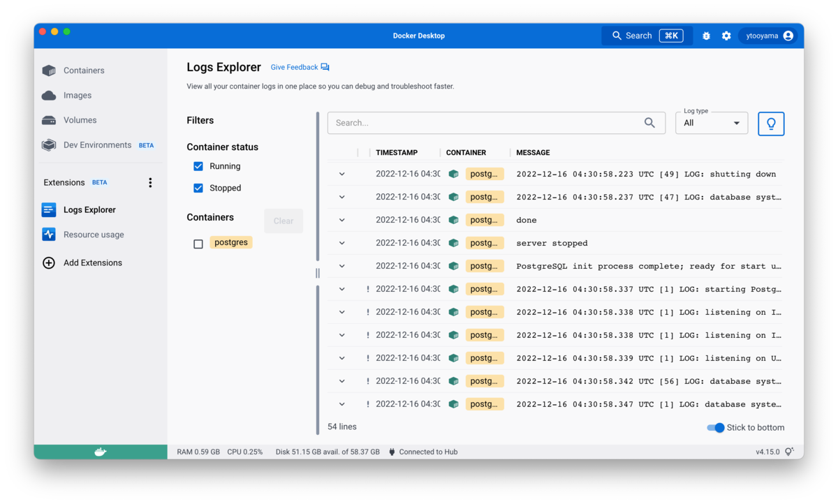
Task: Click the bug troubleshoot icon in title bar
Action: [x=706, y=36]
